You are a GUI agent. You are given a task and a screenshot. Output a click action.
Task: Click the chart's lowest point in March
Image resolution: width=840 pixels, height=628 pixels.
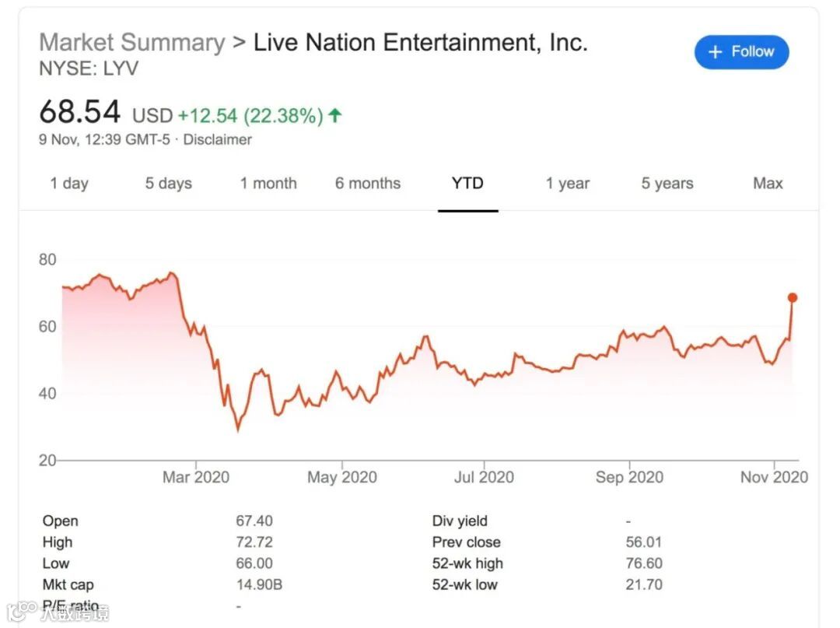tap(238, 429)
